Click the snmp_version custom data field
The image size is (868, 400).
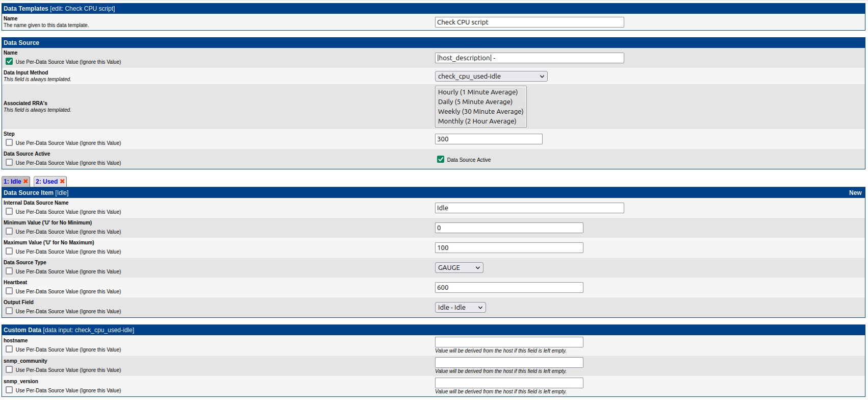(509, 383)
